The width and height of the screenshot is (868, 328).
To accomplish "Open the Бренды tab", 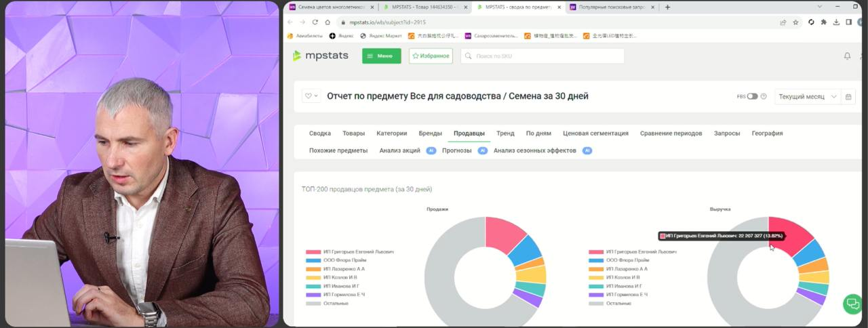I will tap(430, 134).
